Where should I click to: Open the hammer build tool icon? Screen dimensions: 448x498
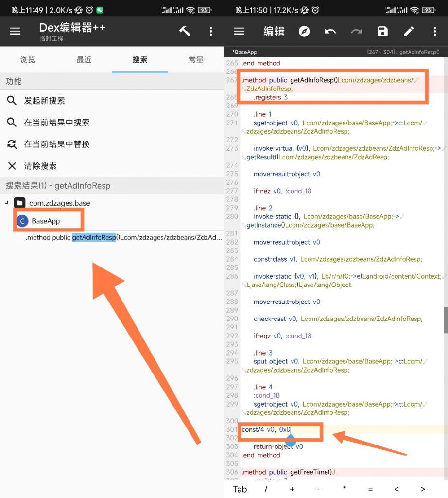click(185, 31)
